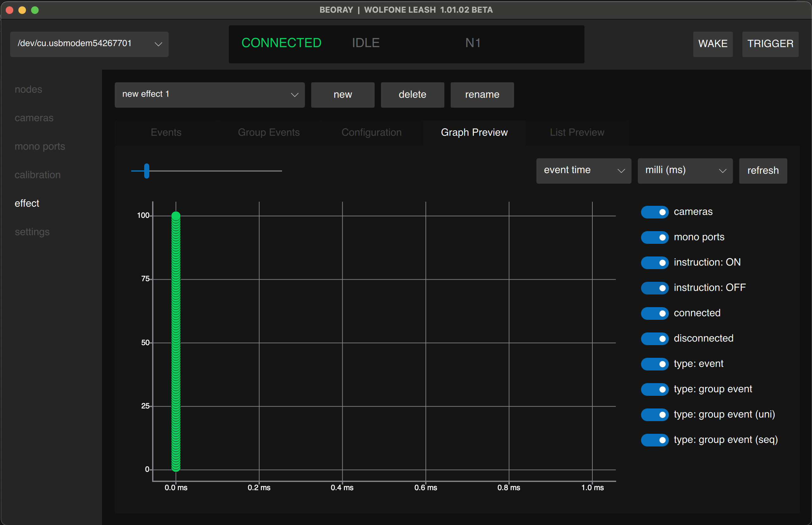Click the rename effect button
This screenshot has height=525, width=812.
point(482,94)
